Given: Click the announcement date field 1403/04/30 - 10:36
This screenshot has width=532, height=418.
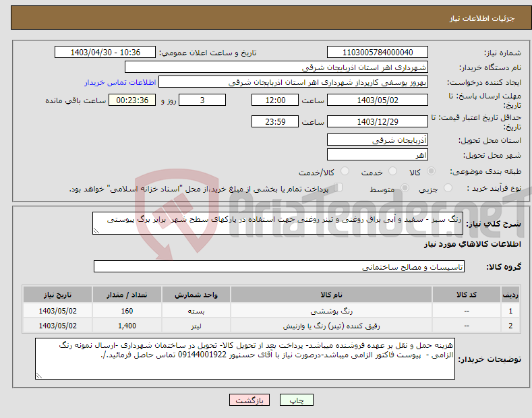Looking at the screenshot, I should coord(105,53).
